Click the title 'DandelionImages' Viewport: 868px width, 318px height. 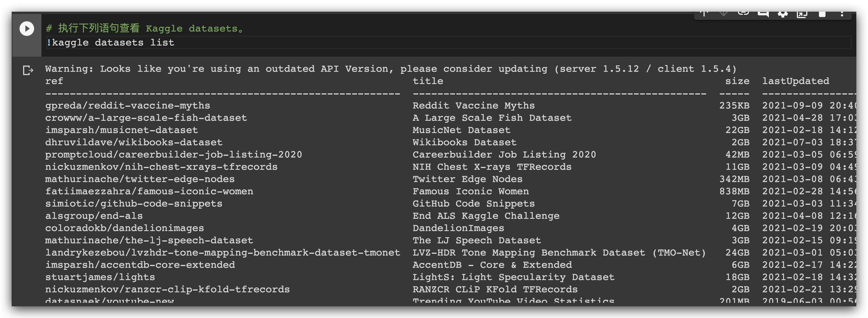[x=458, y=228]
